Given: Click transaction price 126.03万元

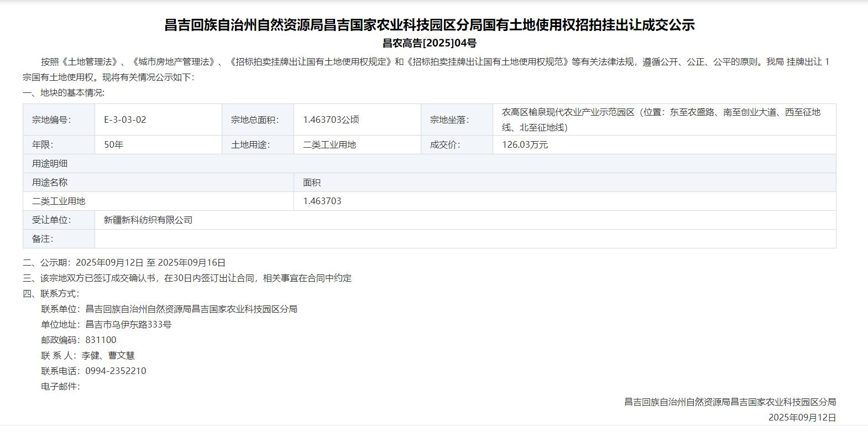Looking at the screenshot, I should tap(525, 145).
